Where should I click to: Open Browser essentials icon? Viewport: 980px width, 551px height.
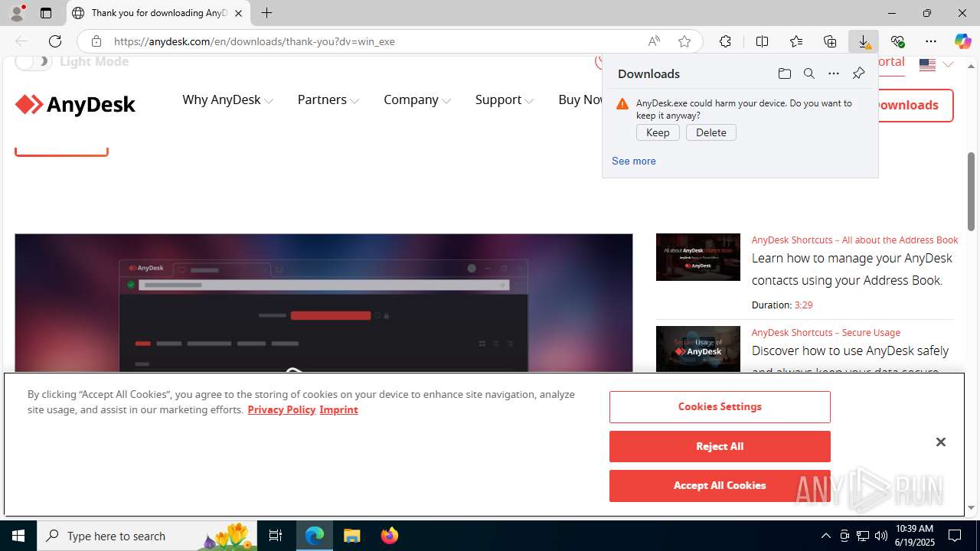[897, 41]
